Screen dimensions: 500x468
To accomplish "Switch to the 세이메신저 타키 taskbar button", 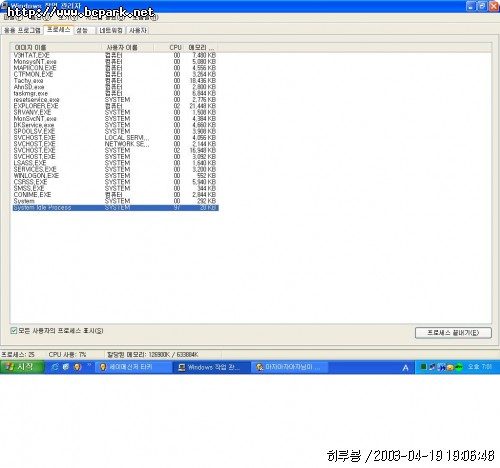I will pyautogui.click(x=133, y=367).
